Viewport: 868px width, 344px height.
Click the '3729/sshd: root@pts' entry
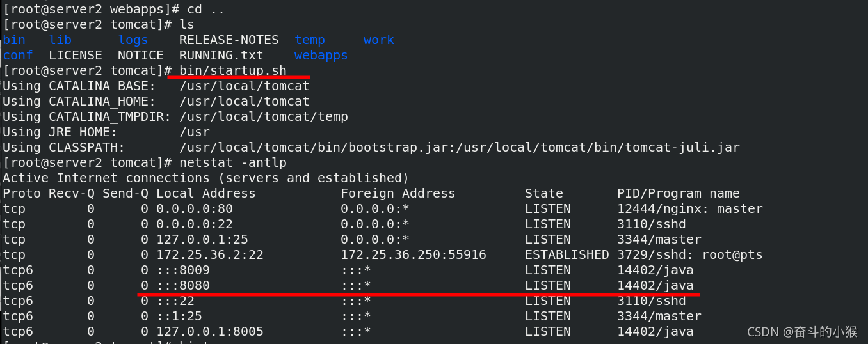[690, 254]
